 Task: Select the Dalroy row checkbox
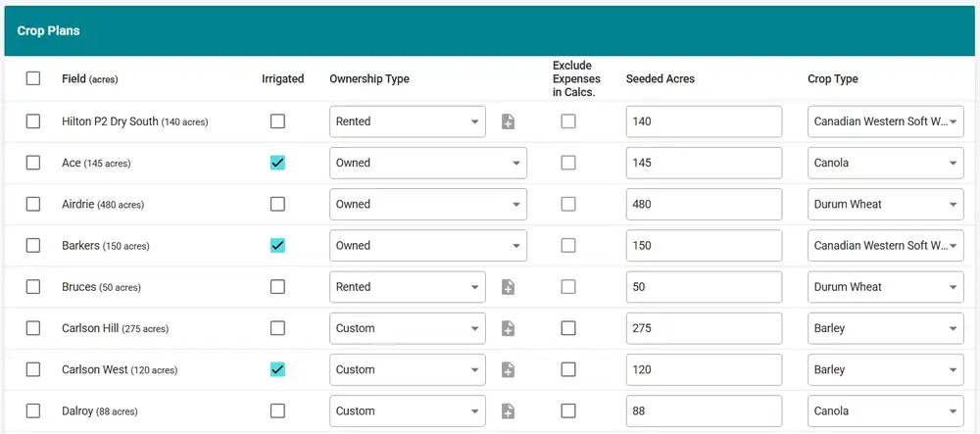(x=33, y=410)
